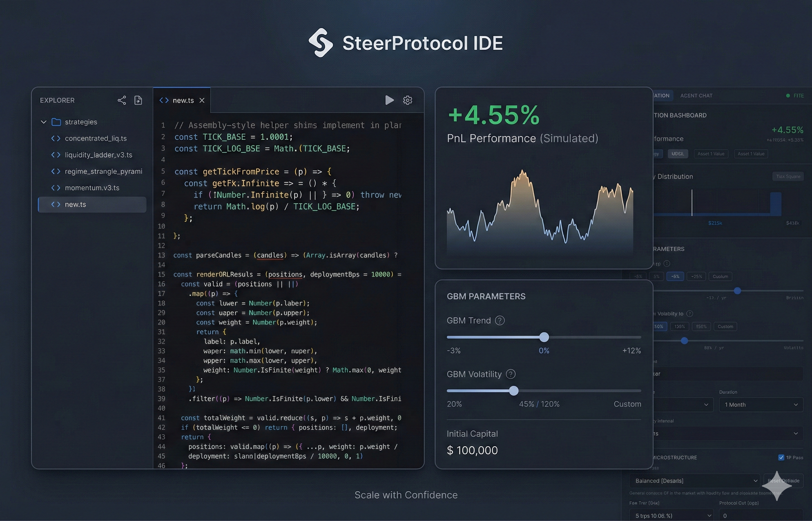Click the background volatility slider near 88%/yr
Screen dimensions: 812x521
(684, 341)
